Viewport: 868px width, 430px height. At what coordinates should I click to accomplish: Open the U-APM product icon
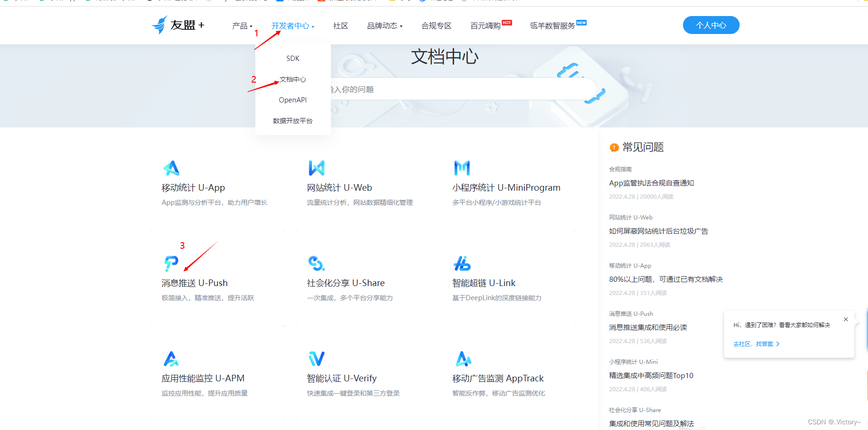(x=171, y=359)
